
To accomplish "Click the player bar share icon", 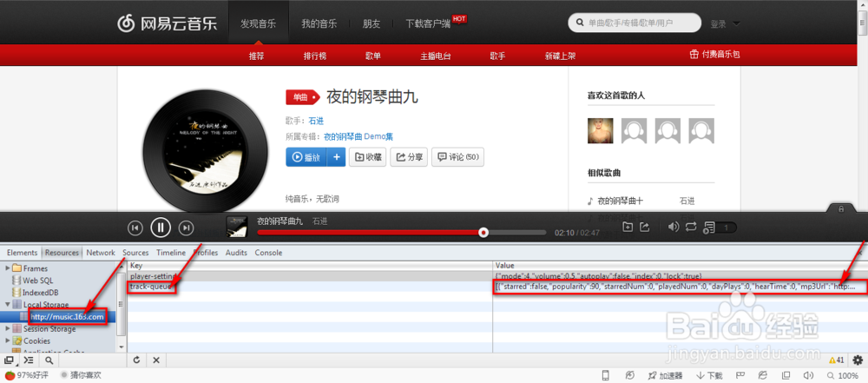I will [x=644, y=227].
